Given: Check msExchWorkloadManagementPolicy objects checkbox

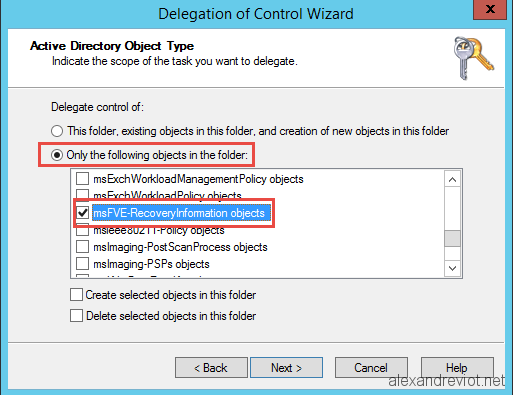Looking at the screenshot, I should tap(82, 179).
